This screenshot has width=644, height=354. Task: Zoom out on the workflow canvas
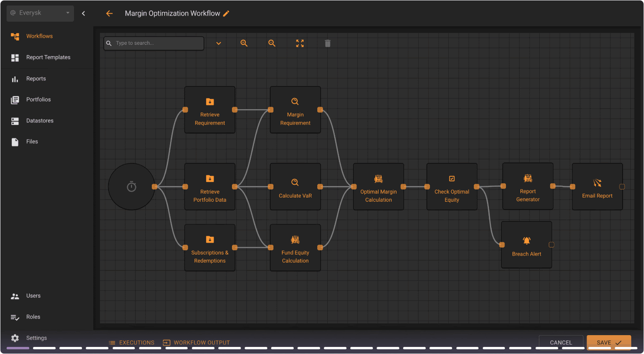pos(272,43)
